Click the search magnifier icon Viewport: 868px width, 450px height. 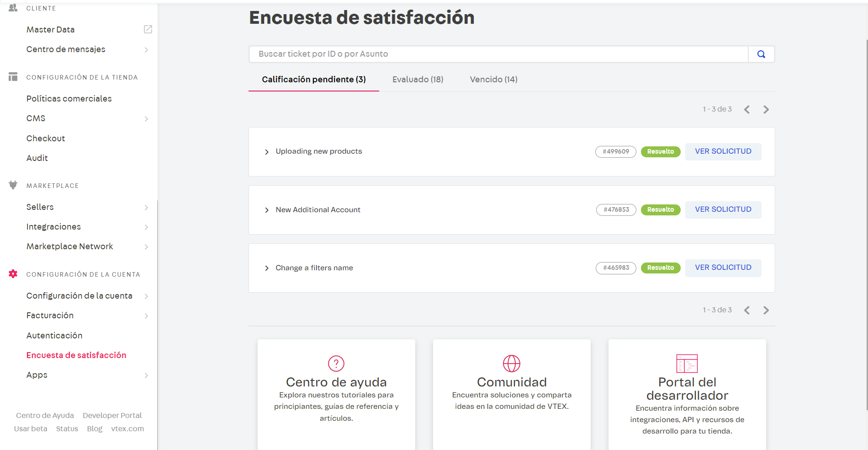coord(761,54)
